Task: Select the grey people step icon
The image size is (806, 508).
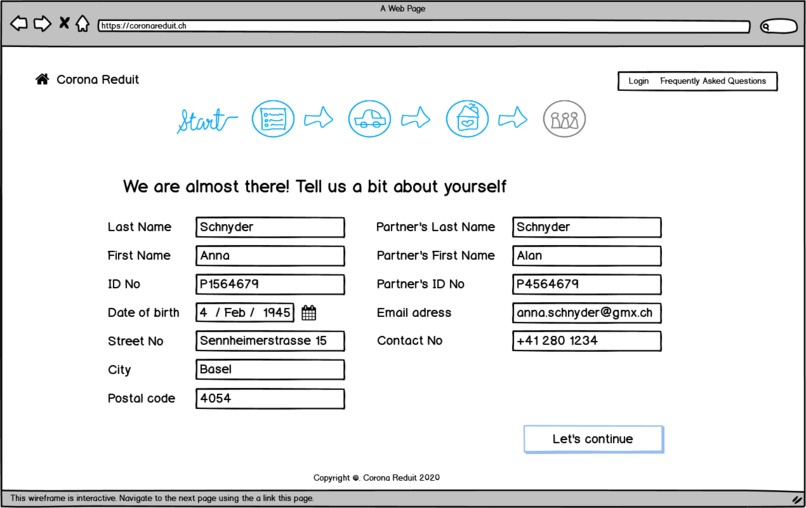Action: (564, 119)
